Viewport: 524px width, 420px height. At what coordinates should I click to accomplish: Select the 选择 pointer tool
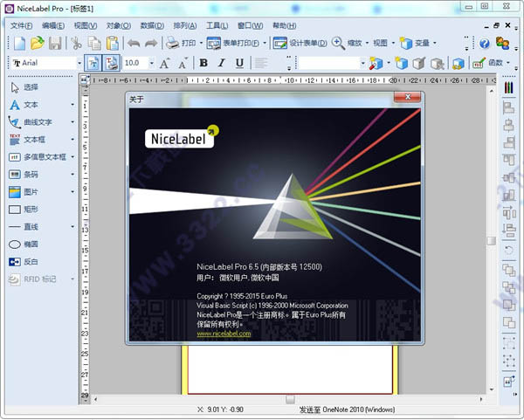[24, 87]
